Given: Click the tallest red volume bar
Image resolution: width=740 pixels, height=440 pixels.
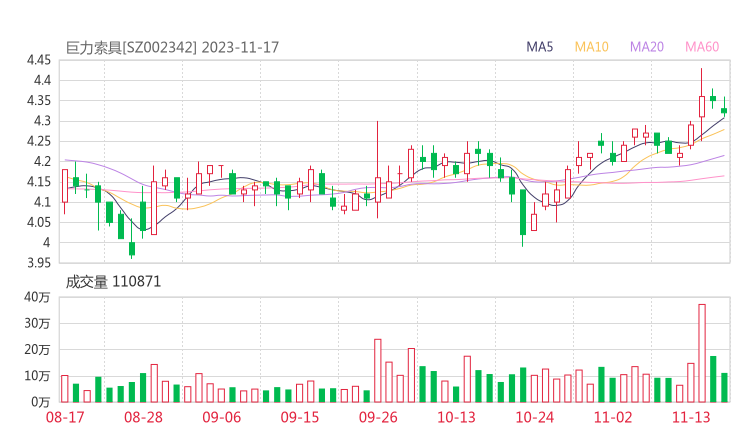Looking at the screenshot, I should 702,352.
